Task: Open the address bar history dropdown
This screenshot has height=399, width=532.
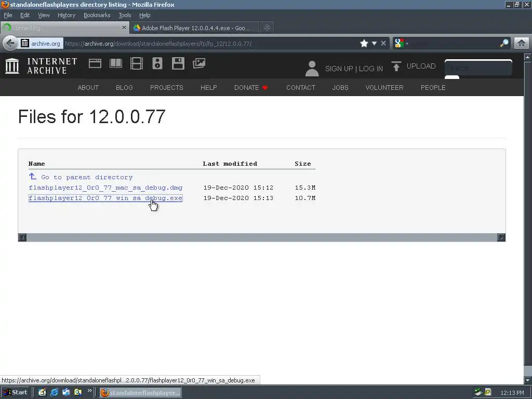Action: (374, 44)
